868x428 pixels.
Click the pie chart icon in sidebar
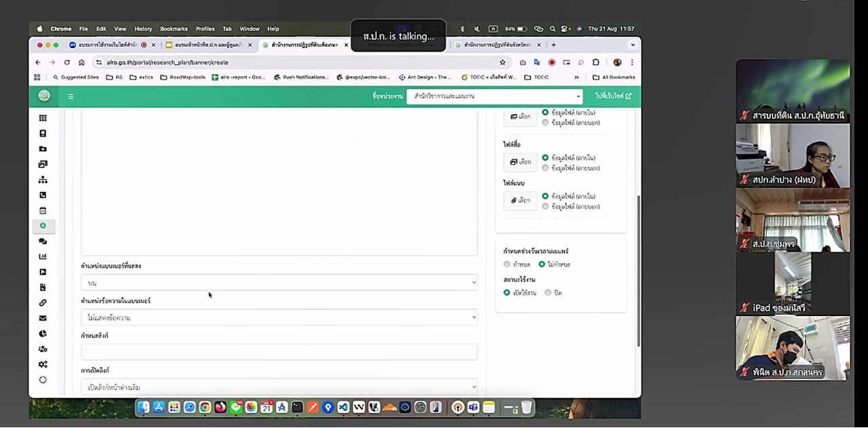[43, 334]
